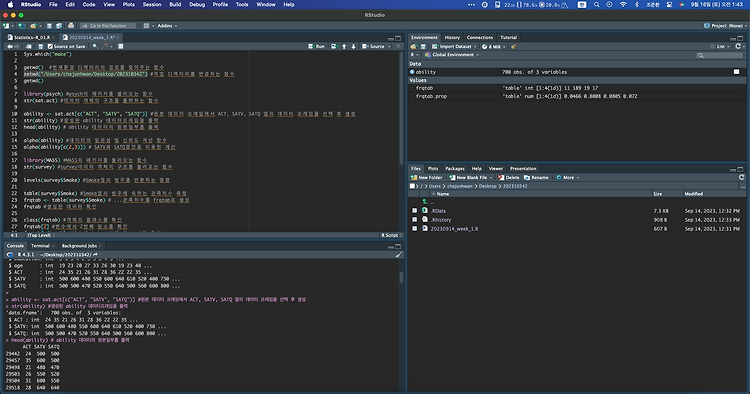Screen dimensions: 750x394
Task: Toggle Source on Save checkbox
Action: [50, 46]
